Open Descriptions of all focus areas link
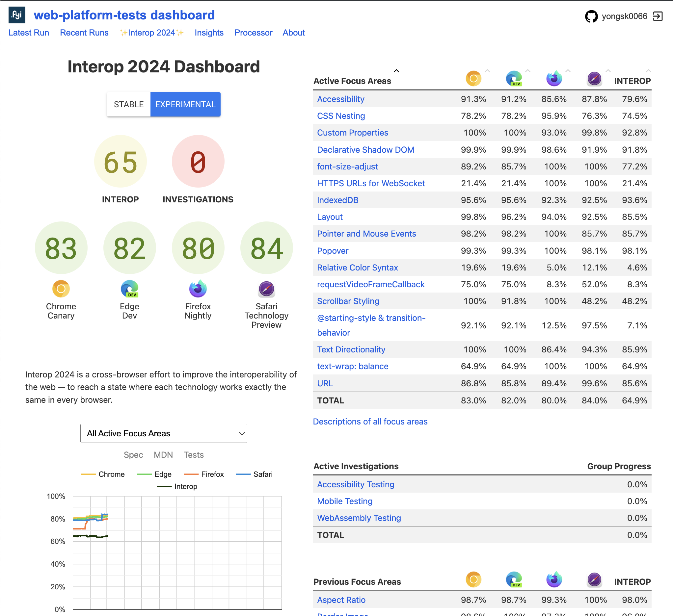The height and width of the screenshot is (616, 673). click(370, 422)
